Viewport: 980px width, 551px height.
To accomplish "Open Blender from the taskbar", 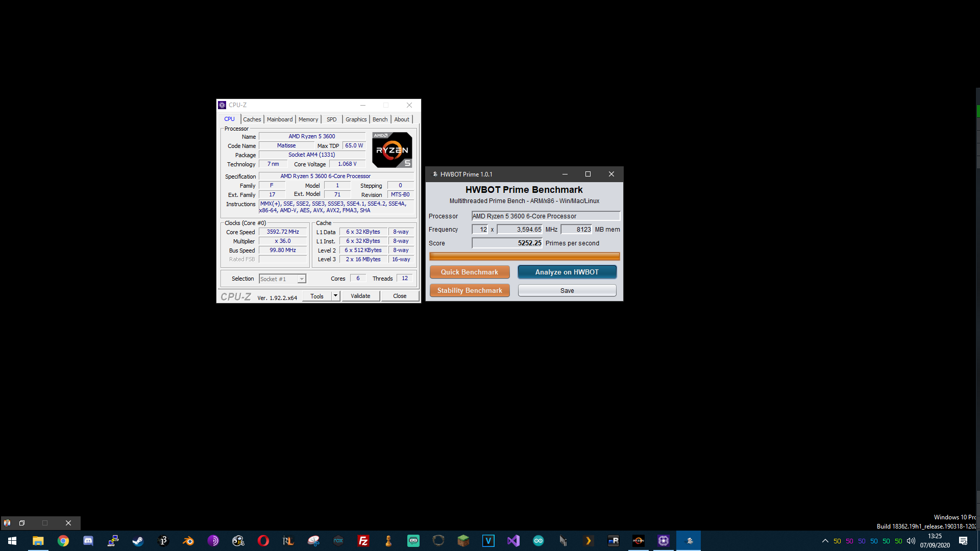I will click(x=188, y=541).
